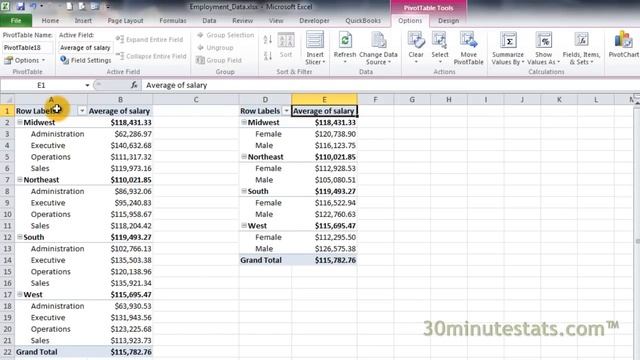Switch to the Formulas tab
Viewport: 640px width, 360px height.
coord(173,20)
